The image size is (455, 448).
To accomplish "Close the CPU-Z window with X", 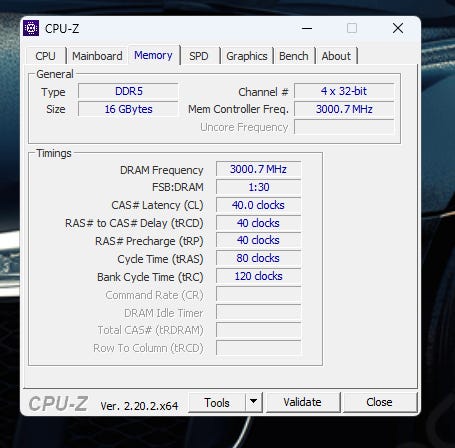I will (398, 28).
